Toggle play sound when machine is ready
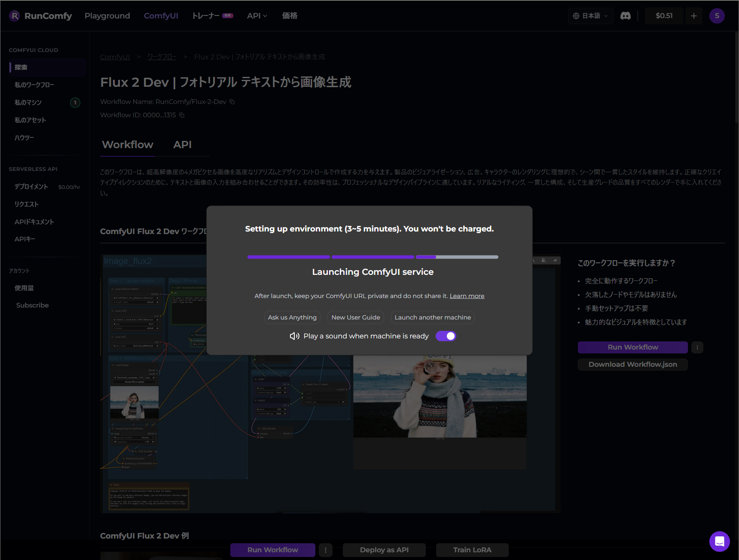The height and width of the screenshot is (560, 739). pyautogui.click(x=446, y=336)
